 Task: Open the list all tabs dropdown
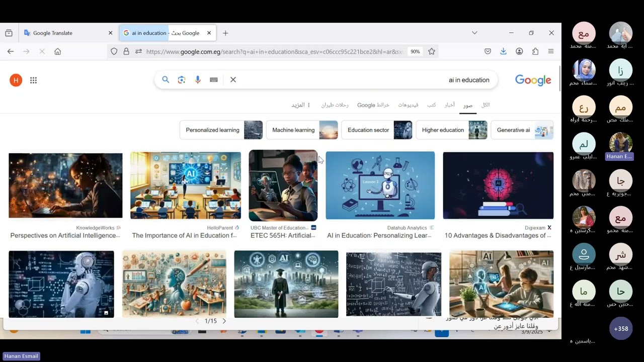click(x=474, y=33)
